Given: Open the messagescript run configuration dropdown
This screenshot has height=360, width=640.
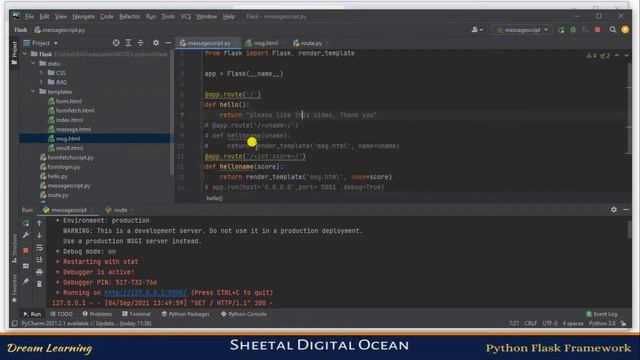Looking at the screenshot, I should click(522, 30).
